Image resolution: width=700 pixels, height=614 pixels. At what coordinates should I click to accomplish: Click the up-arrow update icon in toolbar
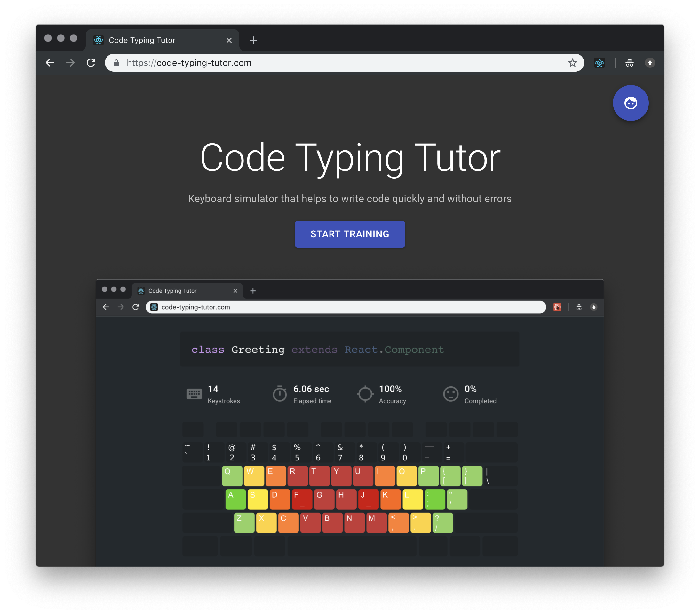point(650,63)
